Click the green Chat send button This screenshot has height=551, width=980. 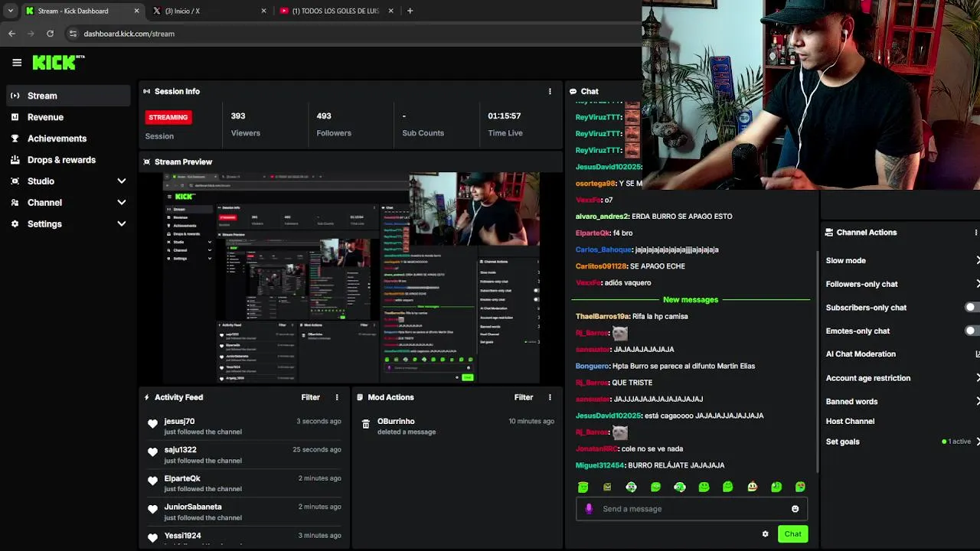click(x=792, y=534)
